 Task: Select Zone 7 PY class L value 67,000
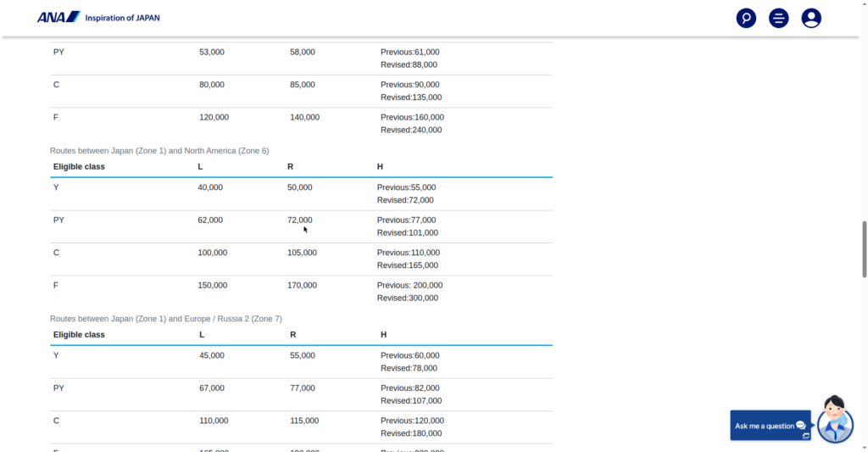(x=212, y=388)
